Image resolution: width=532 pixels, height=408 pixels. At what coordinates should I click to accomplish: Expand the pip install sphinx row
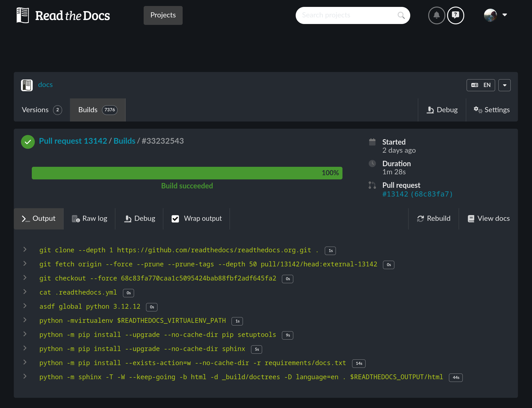25,348
